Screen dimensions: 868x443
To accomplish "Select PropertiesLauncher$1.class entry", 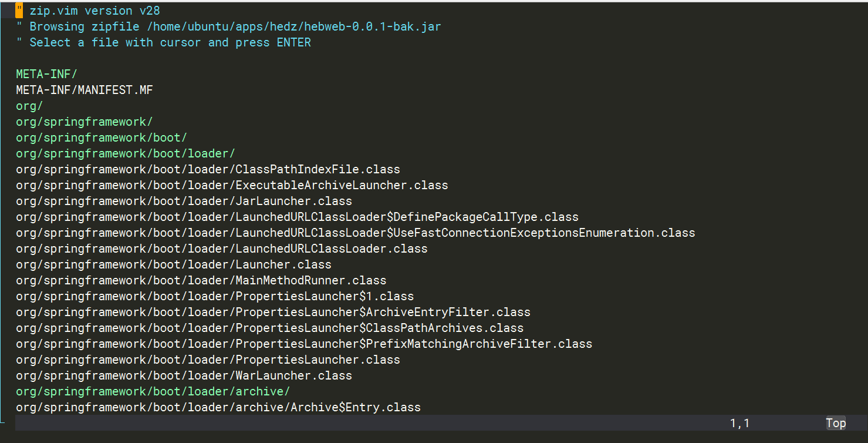I will coord(215,296).
